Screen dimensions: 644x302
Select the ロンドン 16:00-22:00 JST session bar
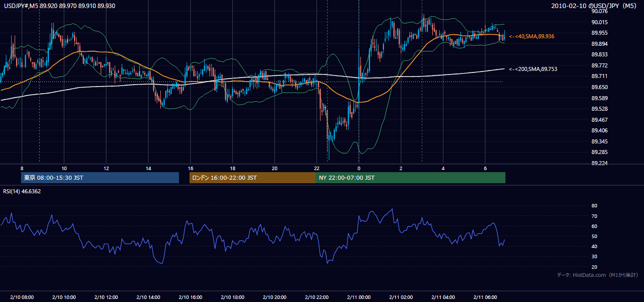click(x=252, y=178)
